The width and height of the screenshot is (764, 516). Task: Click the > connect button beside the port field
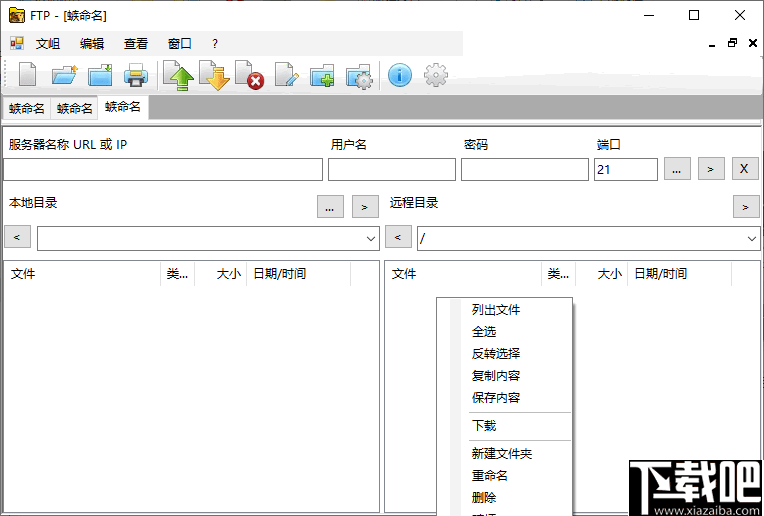point(711,169)
